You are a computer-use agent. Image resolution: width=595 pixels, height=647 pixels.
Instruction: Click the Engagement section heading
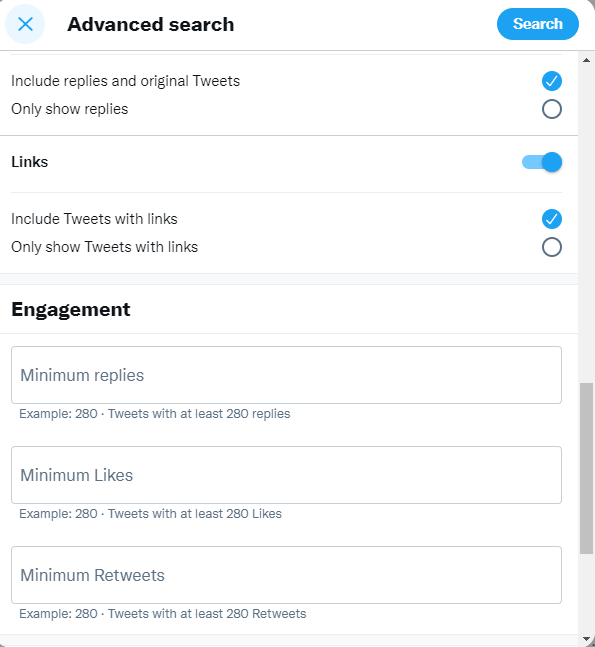coord(71,309)
